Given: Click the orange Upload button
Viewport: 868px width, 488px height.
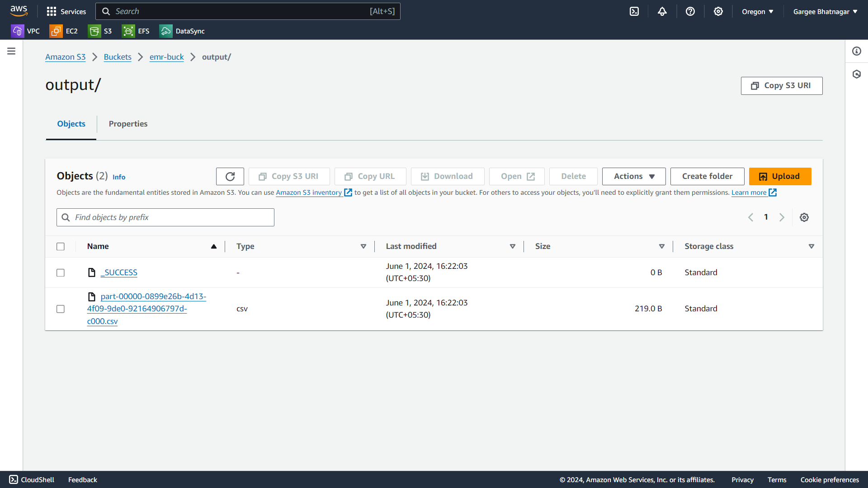Looking at the screenshot, I should [780, 176].
